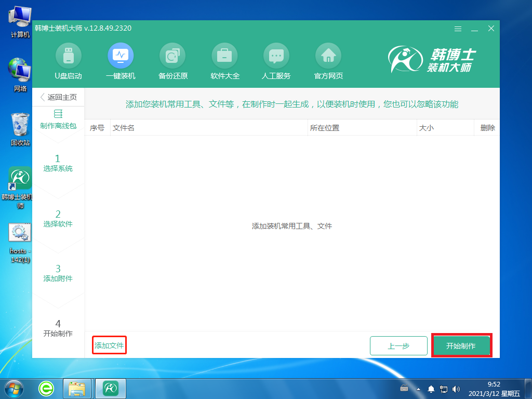Click the 添加文件 link

109,346
